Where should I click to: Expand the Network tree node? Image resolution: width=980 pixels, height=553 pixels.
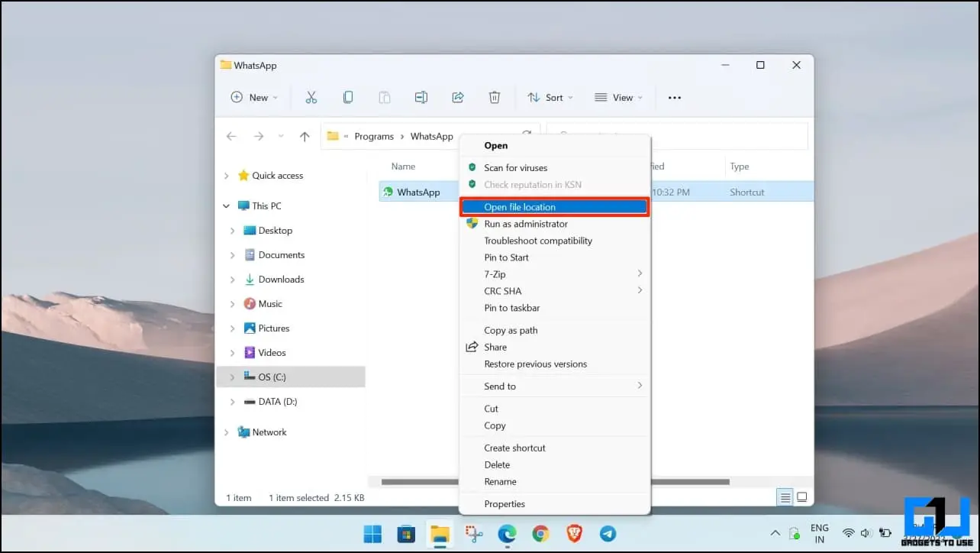[226, 432]
